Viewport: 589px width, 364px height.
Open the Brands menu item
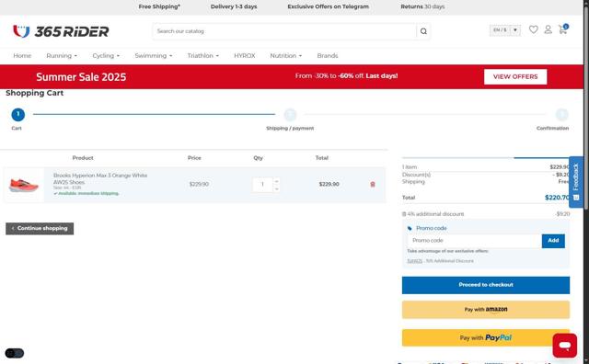coord(328,55)
